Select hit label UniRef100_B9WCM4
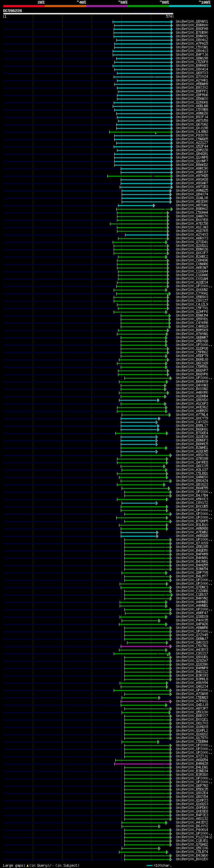The image size is (214, 868). (x=192, y=316)
